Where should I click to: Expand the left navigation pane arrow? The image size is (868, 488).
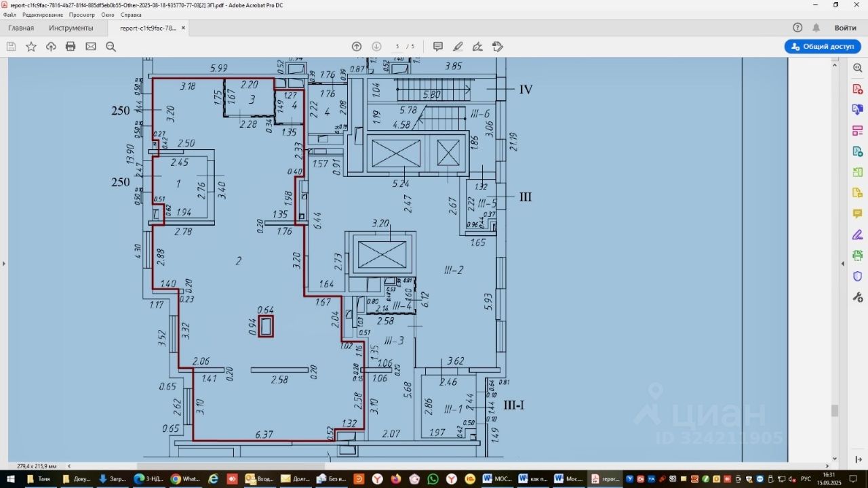pyautogui.click(x=4, y=264)
